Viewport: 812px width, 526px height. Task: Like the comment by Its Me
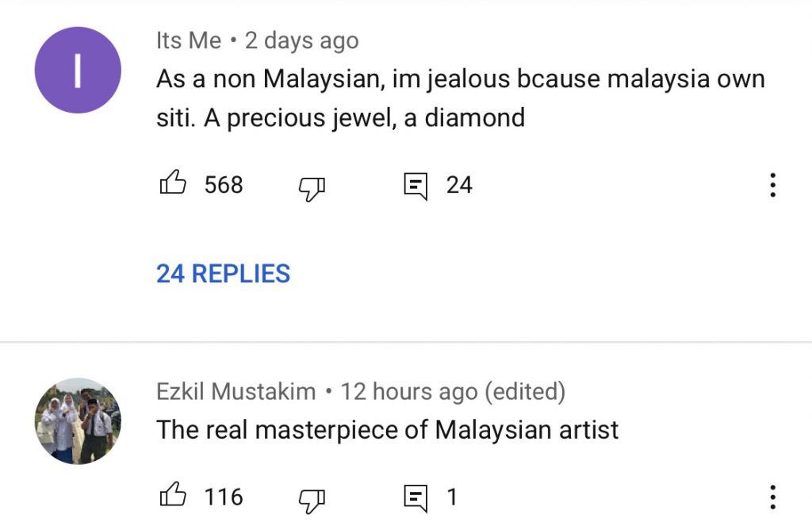[x=173, y=184]
